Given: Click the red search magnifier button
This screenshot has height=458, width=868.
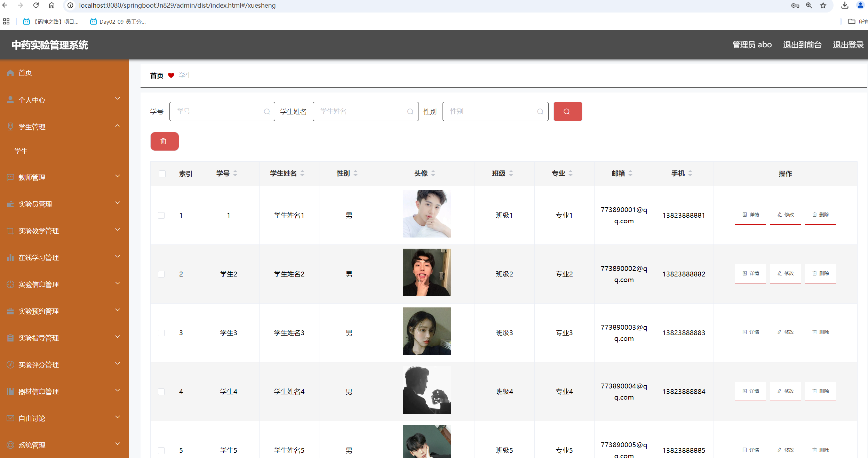Looking at the screenshot, I should point(567,111).
